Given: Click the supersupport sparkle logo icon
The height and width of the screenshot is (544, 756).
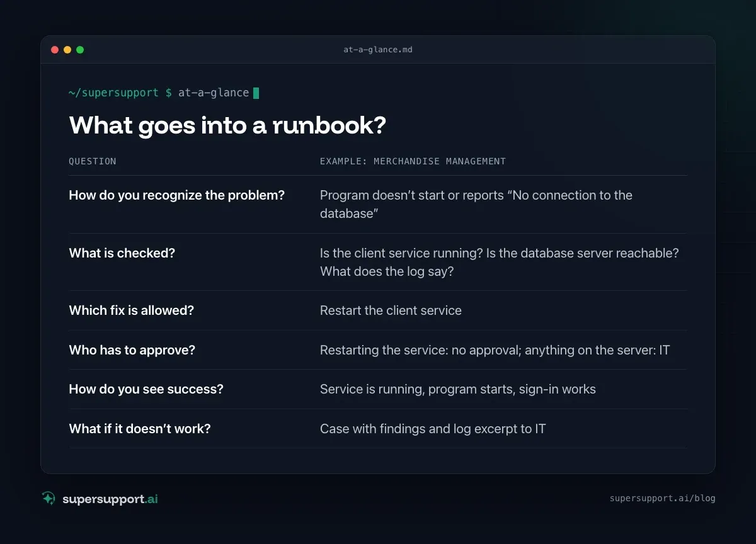Looking at the screenshot, I should (49, 498).
